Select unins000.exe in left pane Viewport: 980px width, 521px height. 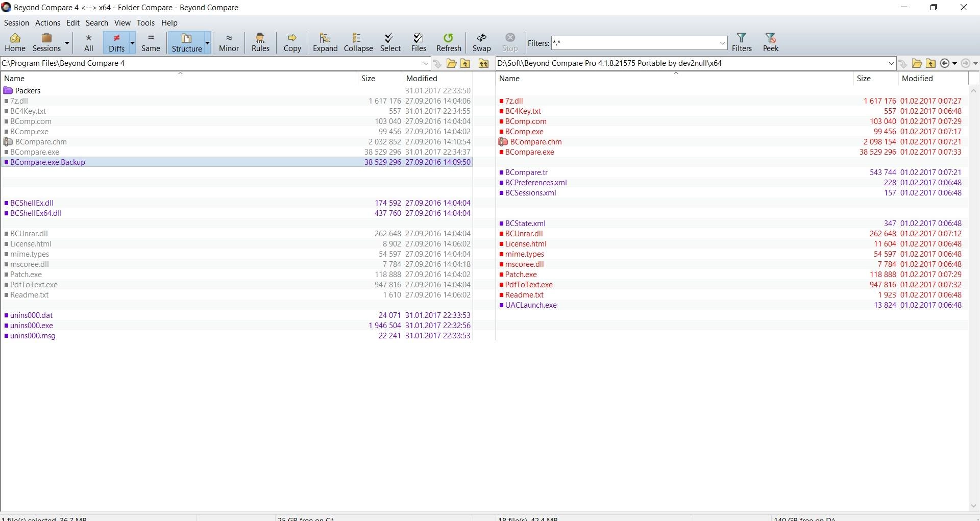[x=237, y=326]
